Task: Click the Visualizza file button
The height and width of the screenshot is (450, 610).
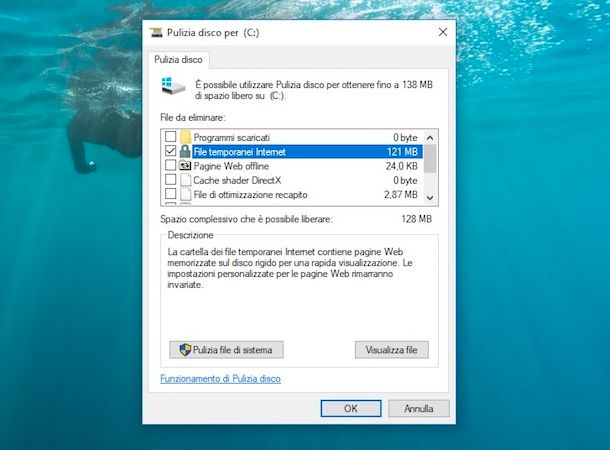Action: pos(391,350)
